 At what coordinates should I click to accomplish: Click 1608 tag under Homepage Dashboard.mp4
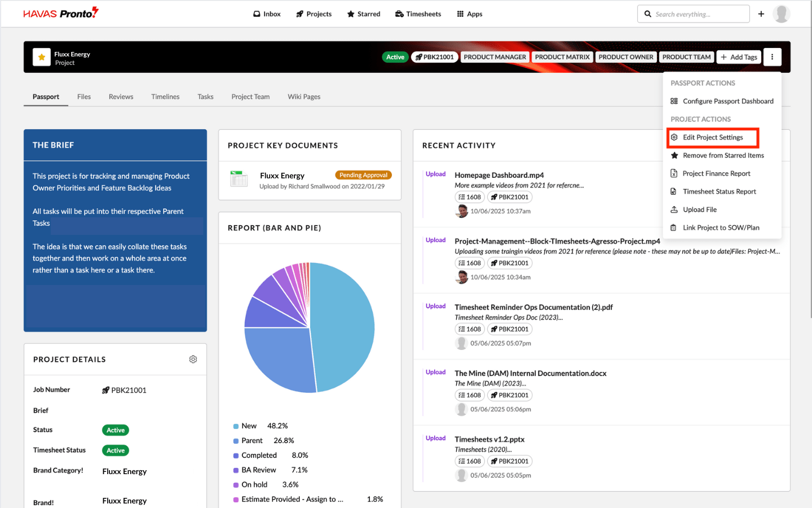coord(470,197)
